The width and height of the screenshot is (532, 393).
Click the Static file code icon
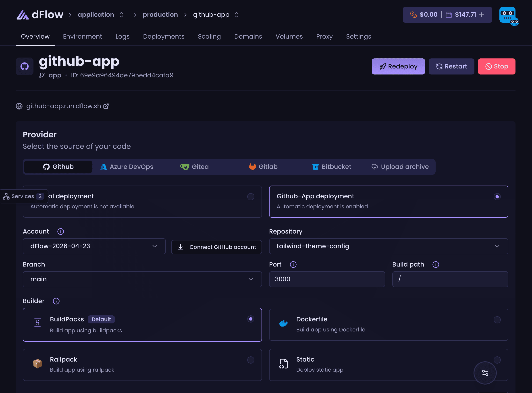(x=283, y=364)
